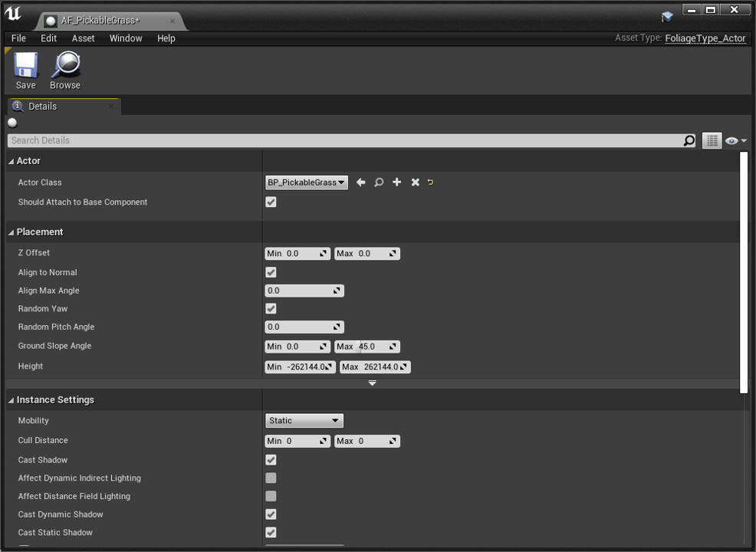Open the Edit menu
This screenshot has height=552, width=756.
(49, 38)
